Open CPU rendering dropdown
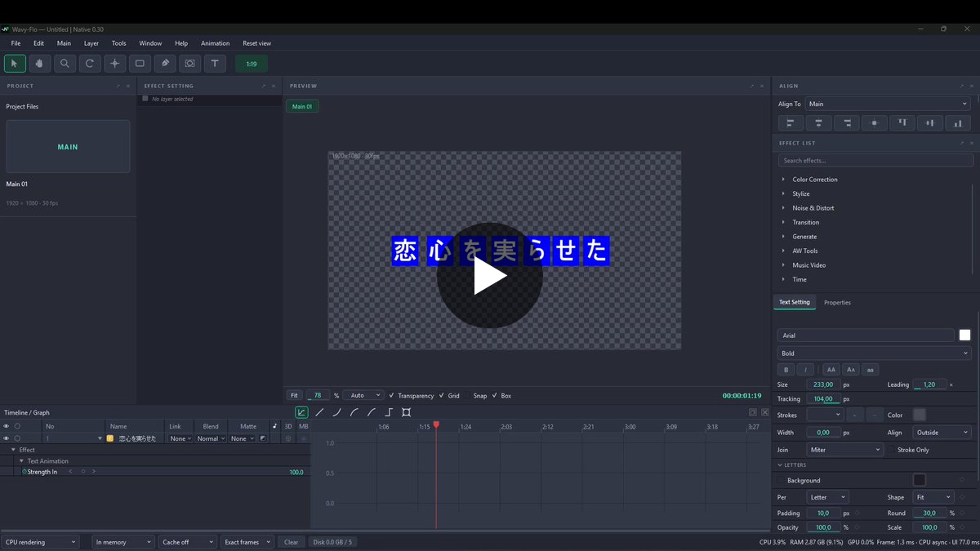Screen dimensions: 980x551 point(40,542)
